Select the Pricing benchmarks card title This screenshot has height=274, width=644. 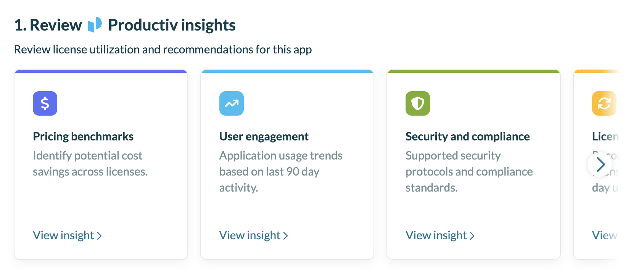(x=83, y=137)
